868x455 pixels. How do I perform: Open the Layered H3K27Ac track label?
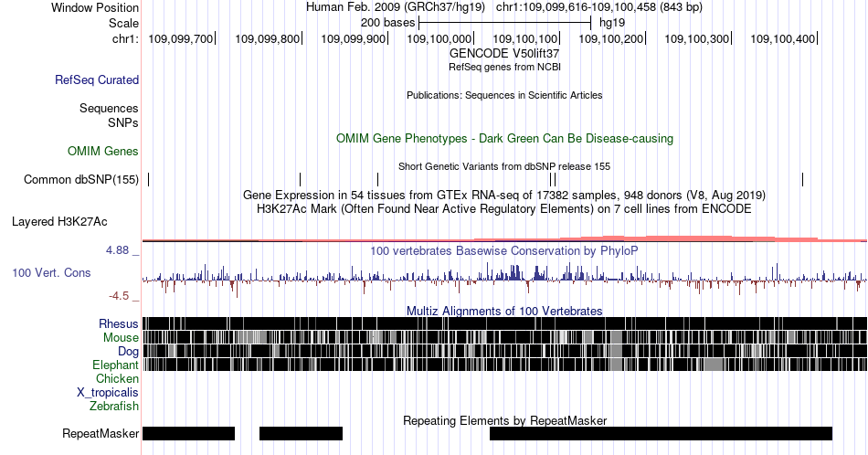click(59, 221)
